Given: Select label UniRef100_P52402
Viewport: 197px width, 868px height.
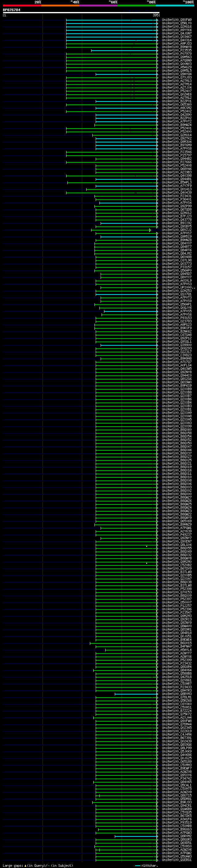Looking at the screenshot, I should [x=176, y=111].
